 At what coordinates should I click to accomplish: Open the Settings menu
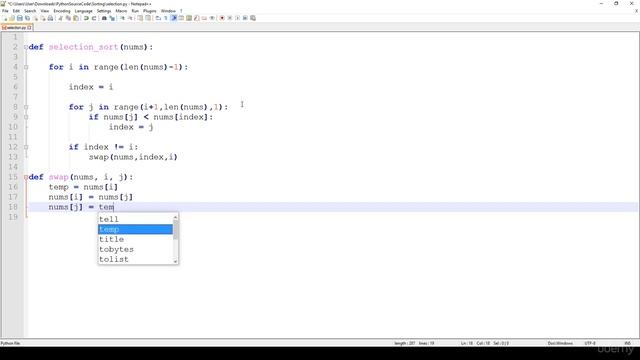(104, 11)
